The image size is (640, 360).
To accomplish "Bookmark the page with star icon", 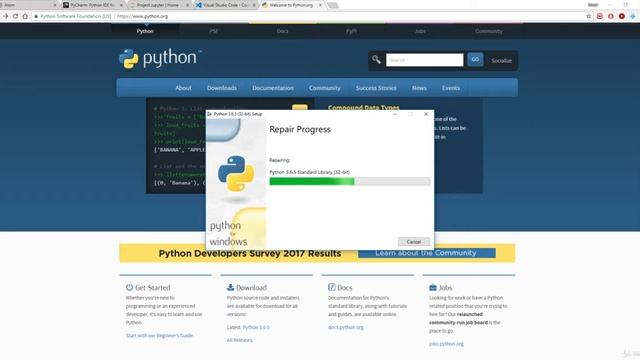I will coord(589,16).
